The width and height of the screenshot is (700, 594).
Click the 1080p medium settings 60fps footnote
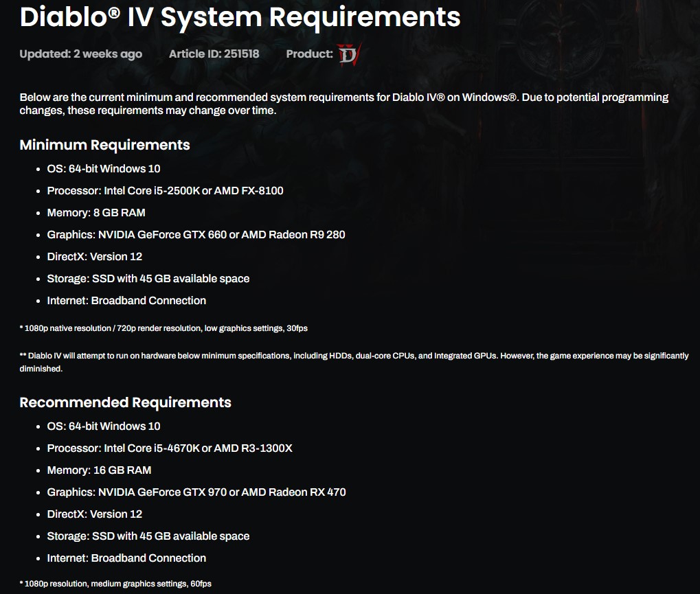click(x=115, y=584)
